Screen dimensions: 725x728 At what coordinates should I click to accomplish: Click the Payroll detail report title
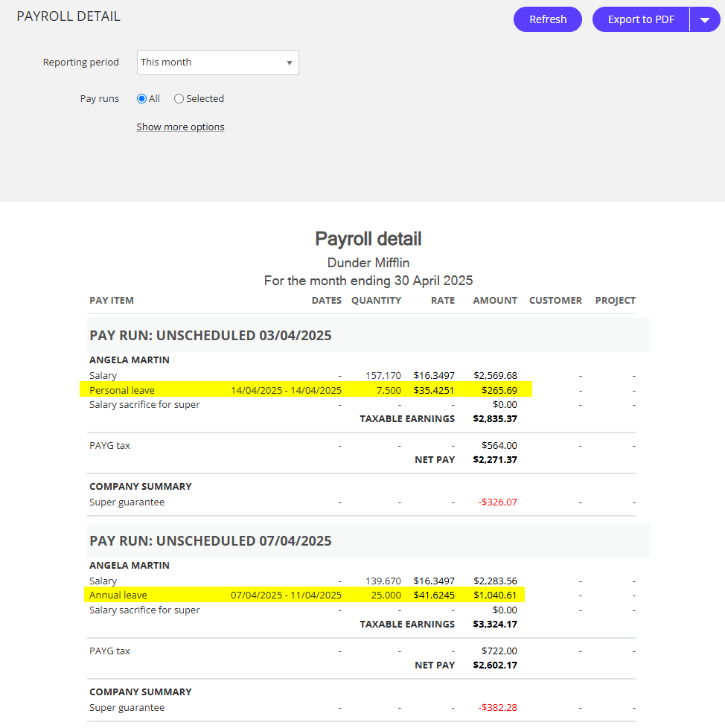(368, 239)
